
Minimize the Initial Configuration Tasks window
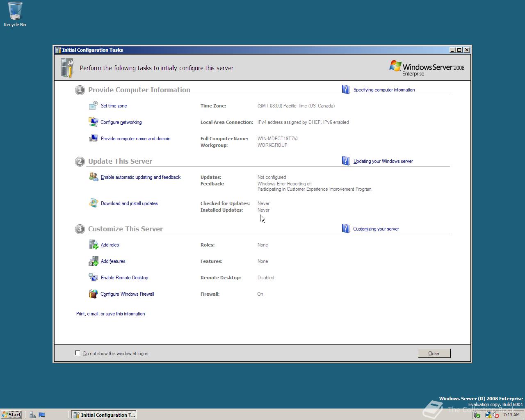(x=452, y=50)
